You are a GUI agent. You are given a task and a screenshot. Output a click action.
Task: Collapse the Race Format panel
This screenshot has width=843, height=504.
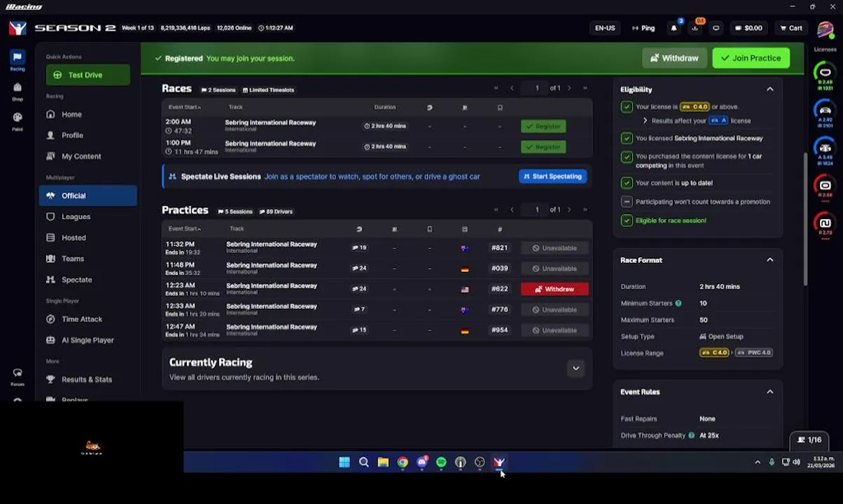click(x=769, y=260)
